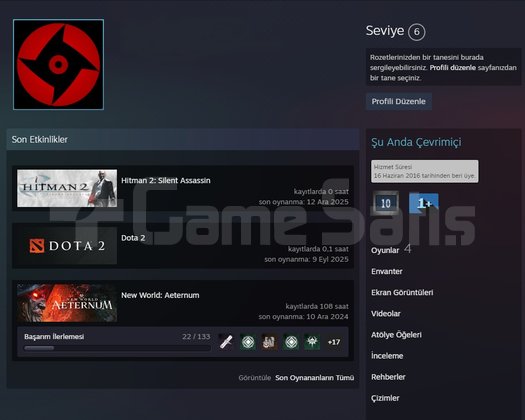Click 'kayıtlarda 0,1 saat' text
Image resolution: width=525 pixels, height=420 pixels.
point(318,249)
